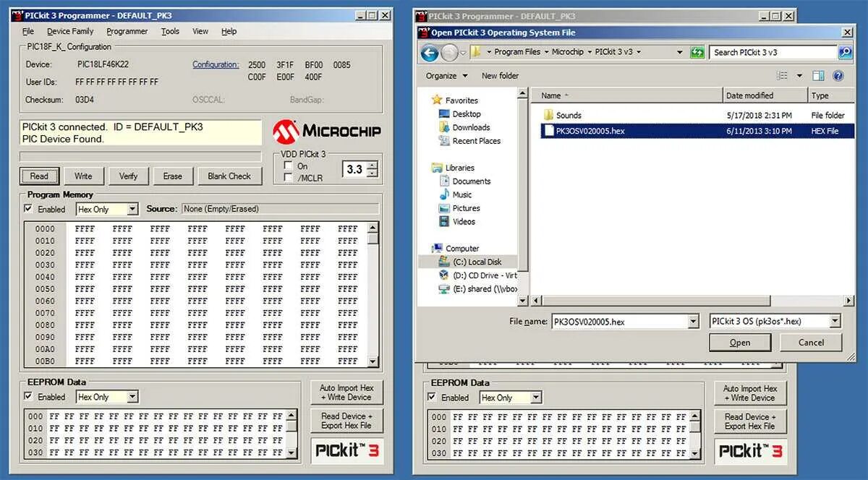
Task: Open the View menu
Action: (200, 31)
